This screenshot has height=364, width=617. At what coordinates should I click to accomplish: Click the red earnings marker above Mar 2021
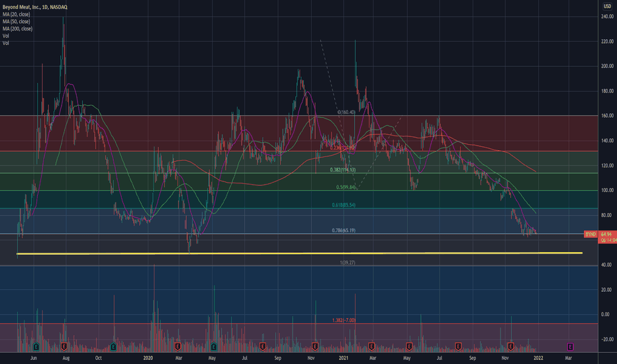[371, 347]
